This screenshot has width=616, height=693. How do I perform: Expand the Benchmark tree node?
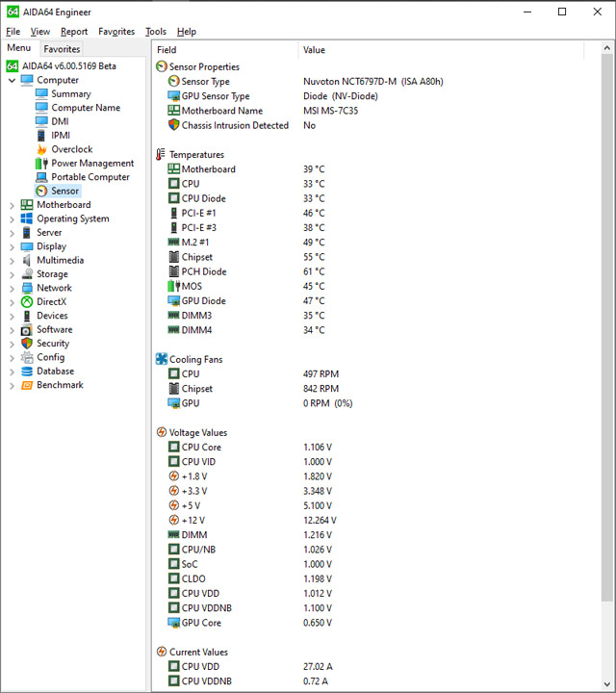pos(12,385)
